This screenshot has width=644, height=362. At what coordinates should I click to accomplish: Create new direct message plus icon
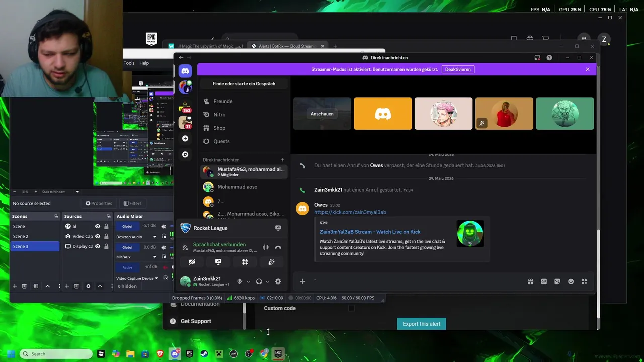(x=282, y=160)
